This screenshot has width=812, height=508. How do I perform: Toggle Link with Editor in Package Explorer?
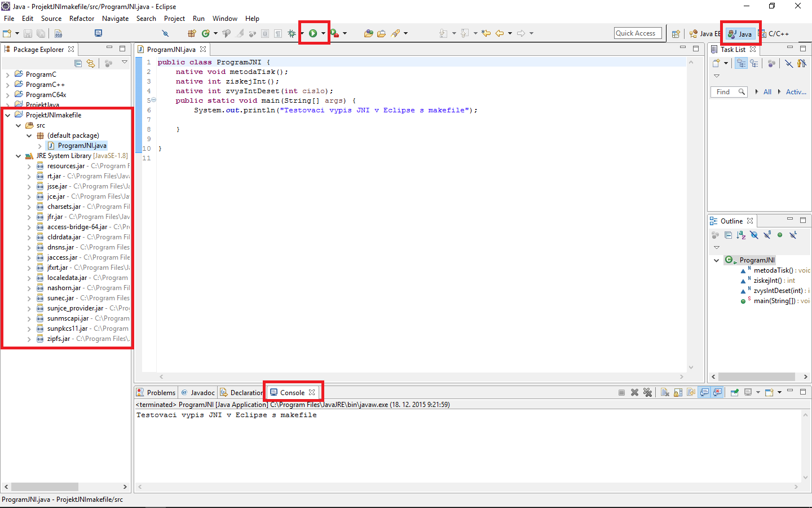click(x=91, y=63)
